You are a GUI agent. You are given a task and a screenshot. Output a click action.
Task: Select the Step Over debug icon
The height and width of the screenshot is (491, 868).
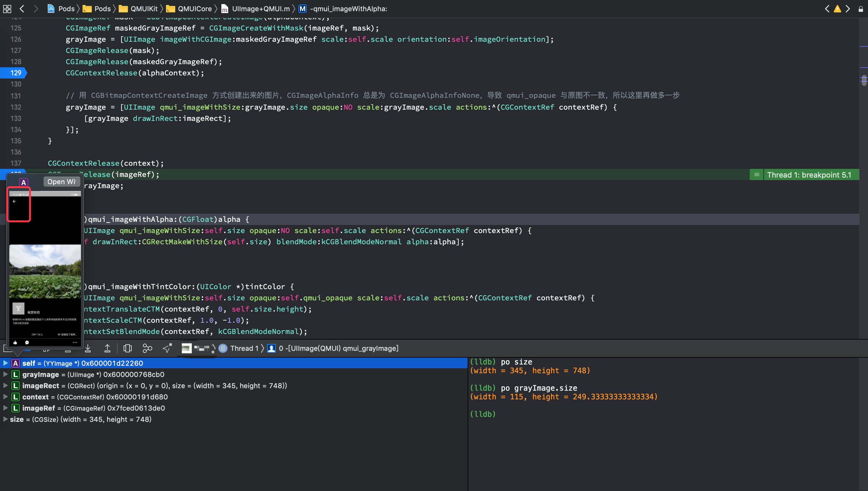67,348
